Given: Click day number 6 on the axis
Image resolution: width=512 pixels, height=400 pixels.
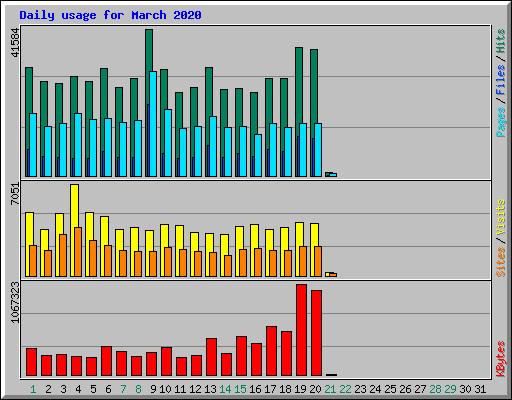Looking at the screenshot, I should pos(108,389).
